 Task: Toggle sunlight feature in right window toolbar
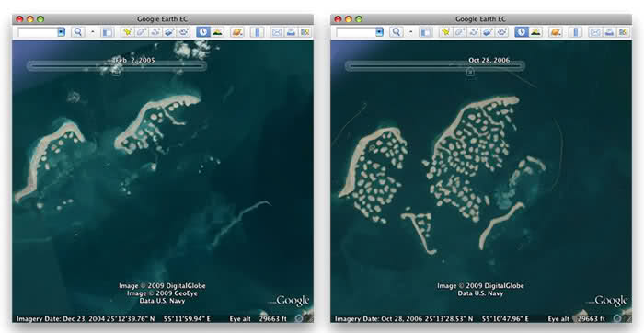(x=535, y=32)
